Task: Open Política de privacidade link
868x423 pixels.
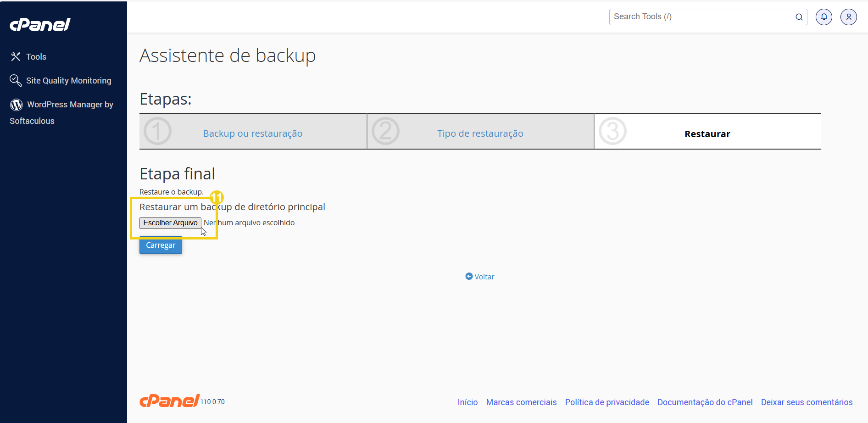Action: pyautogui.click(x=607, y=402)
